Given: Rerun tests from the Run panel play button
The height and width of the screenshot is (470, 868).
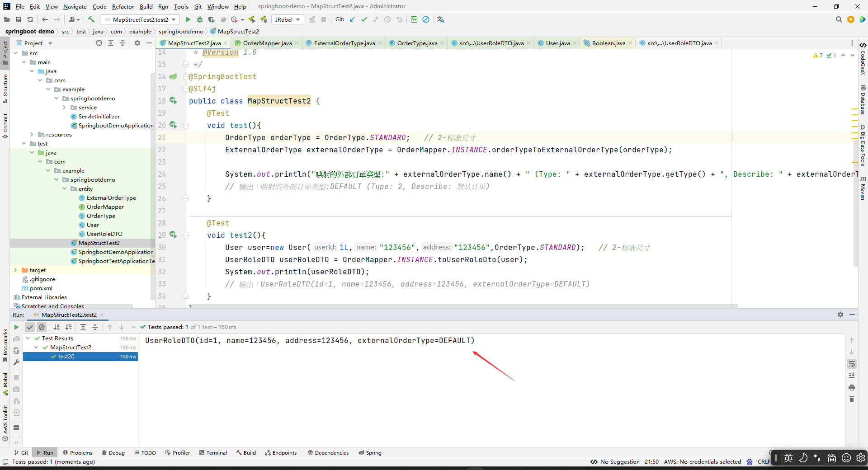Looking at the screenshot, I should coord(16,327).
